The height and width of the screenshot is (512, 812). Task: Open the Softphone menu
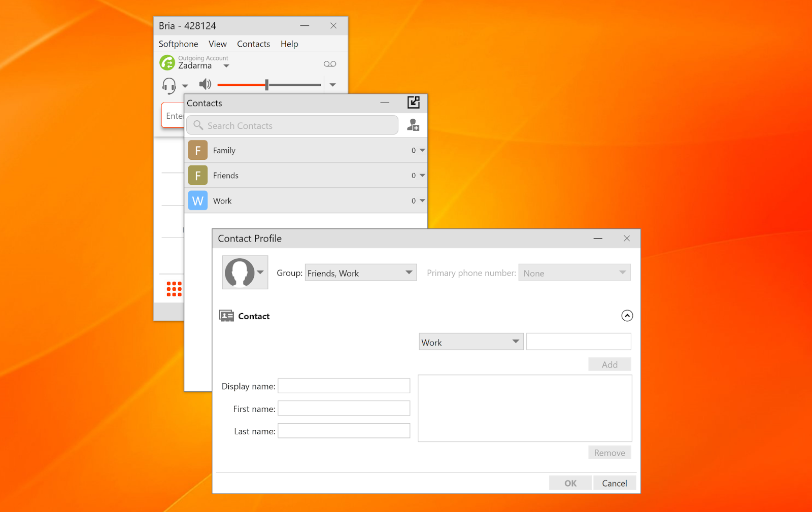[178, 44]
